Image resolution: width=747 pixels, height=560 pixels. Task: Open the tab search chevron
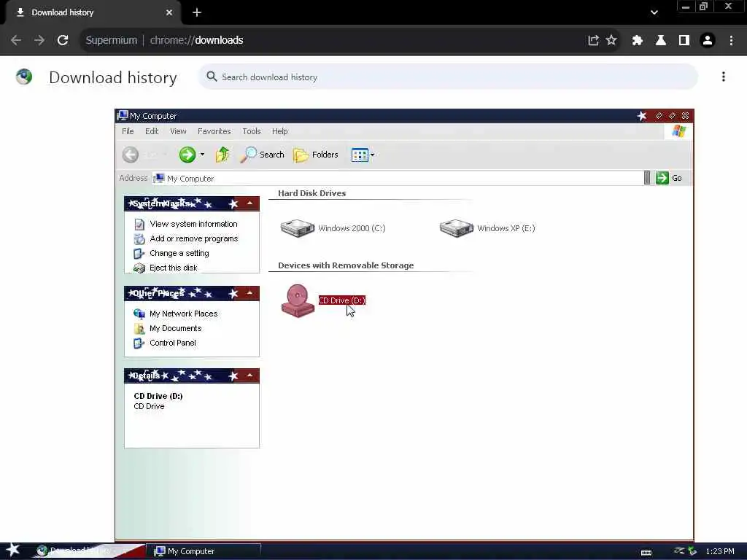tap(654, 13)
